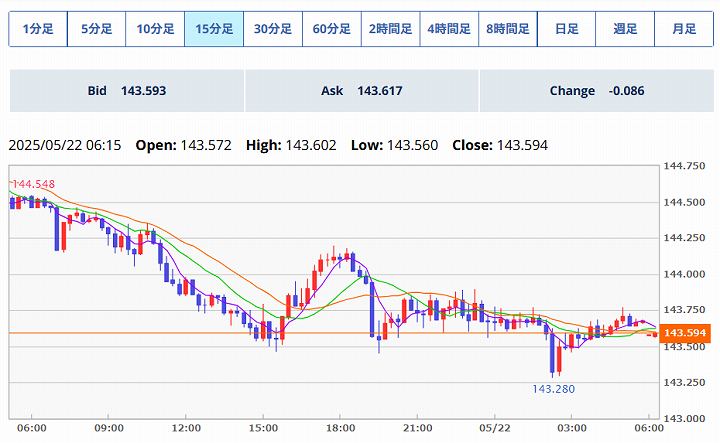Click the Bid 143.593 price cell

coord(126,91)
